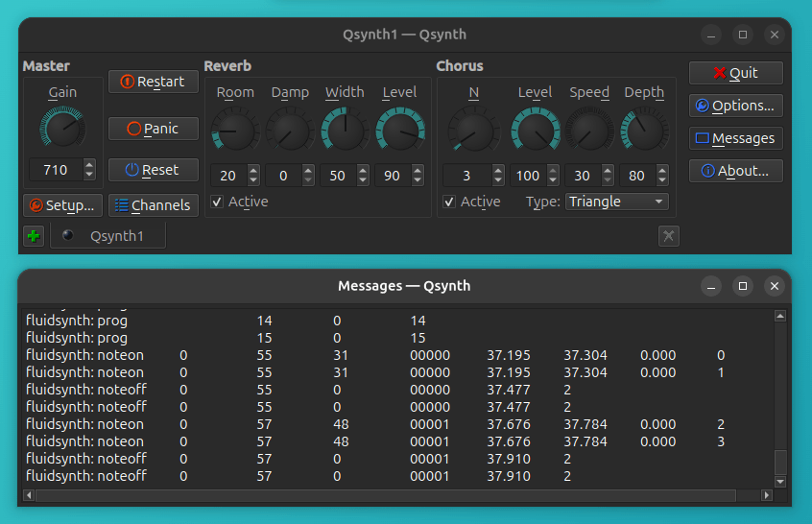Click the Restart engine button

tap(154, 82)
